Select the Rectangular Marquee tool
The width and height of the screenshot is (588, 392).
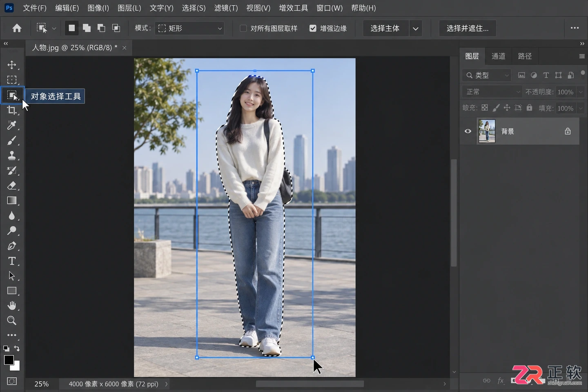[x=12, y=80]
